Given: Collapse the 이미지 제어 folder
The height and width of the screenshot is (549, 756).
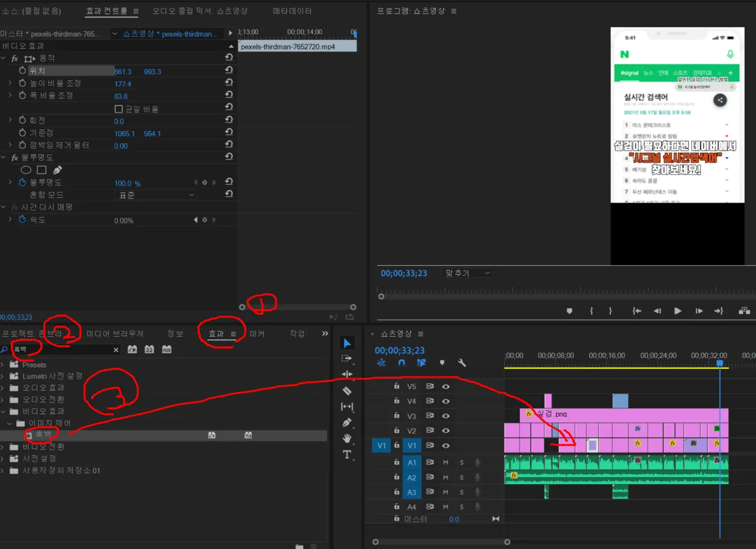Looking at the screenshot, I should pyautogui.click(x=9, y=423).
